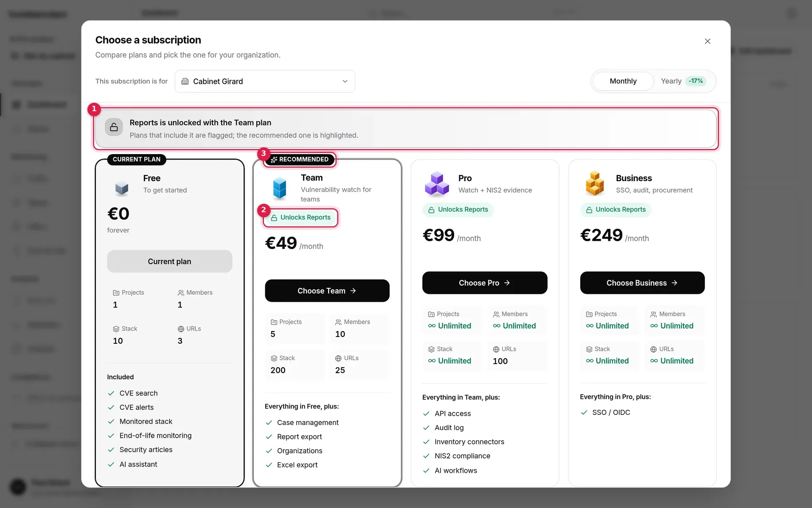Click 'AI assistant' in Free features
This screenshot has width=812, height=508.
138,464
